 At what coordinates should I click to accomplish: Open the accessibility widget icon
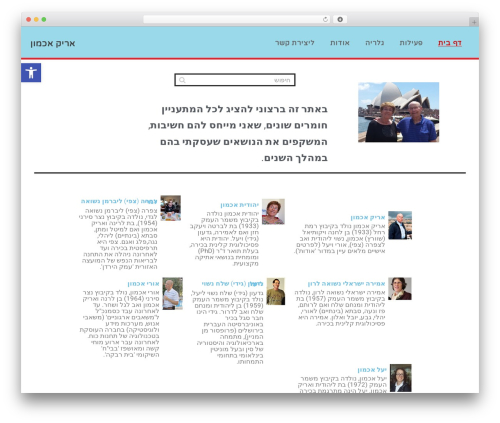coord(31,73)
